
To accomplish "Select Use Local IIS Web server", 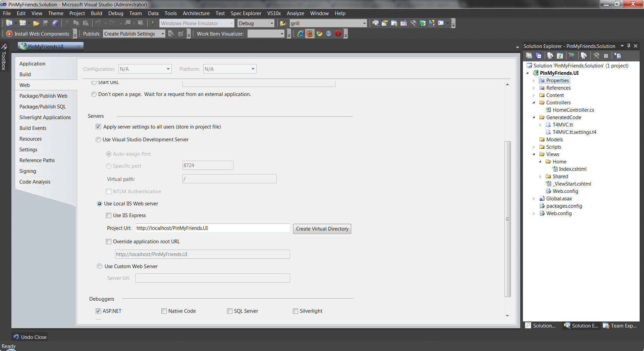I will (x=100, y=204).
